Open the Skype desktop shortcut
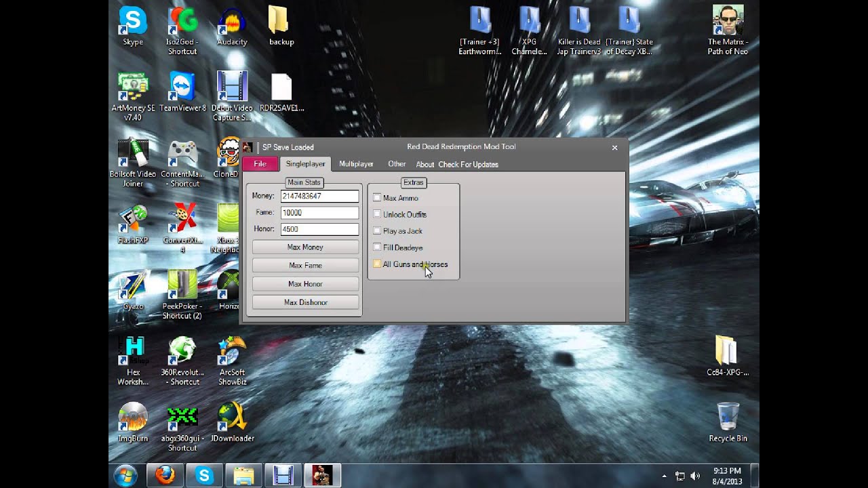 click(133, 27)
